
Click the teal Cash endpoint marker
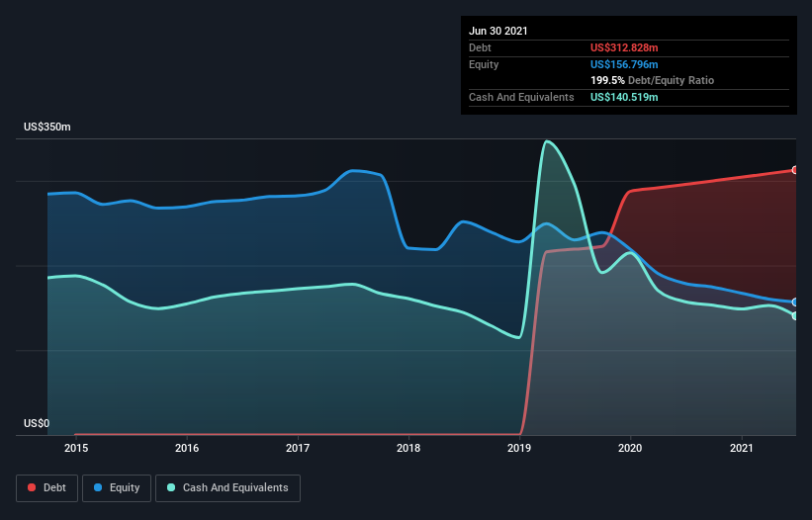(x=795, y=316)
